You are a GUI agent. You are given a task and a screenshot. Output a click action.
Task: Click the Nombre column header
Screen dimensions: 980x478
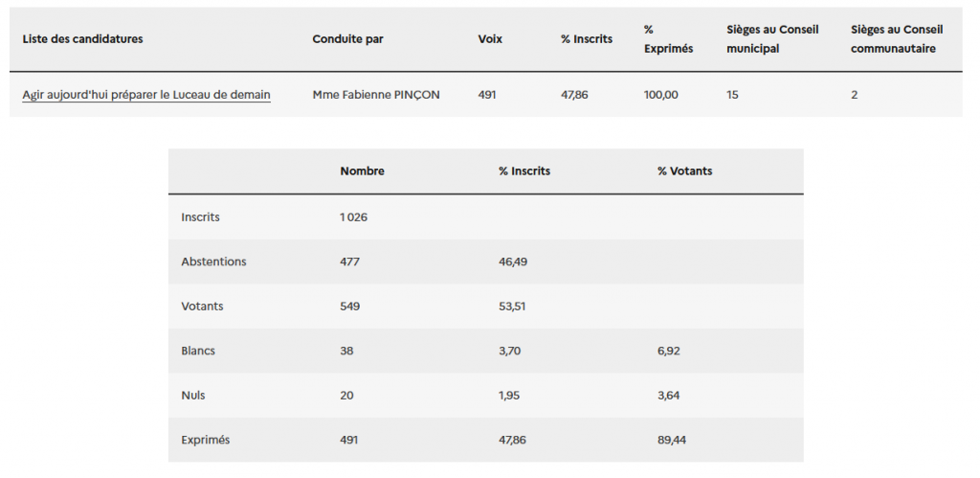[362, 171]
